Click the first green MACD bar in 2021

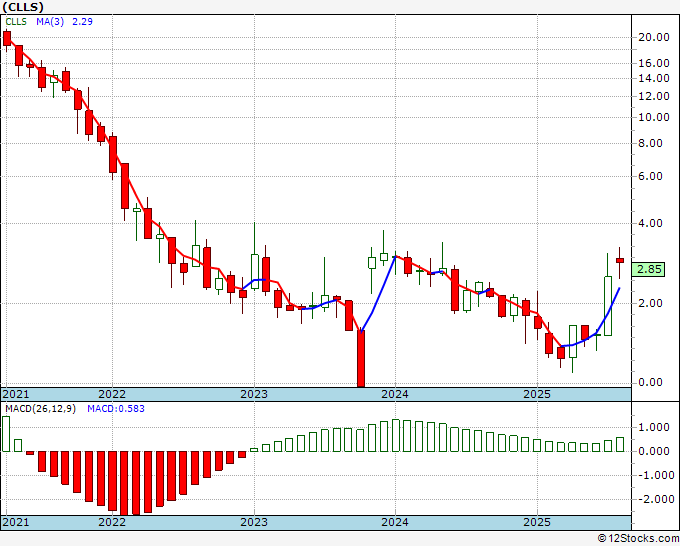tap(6, 434)
